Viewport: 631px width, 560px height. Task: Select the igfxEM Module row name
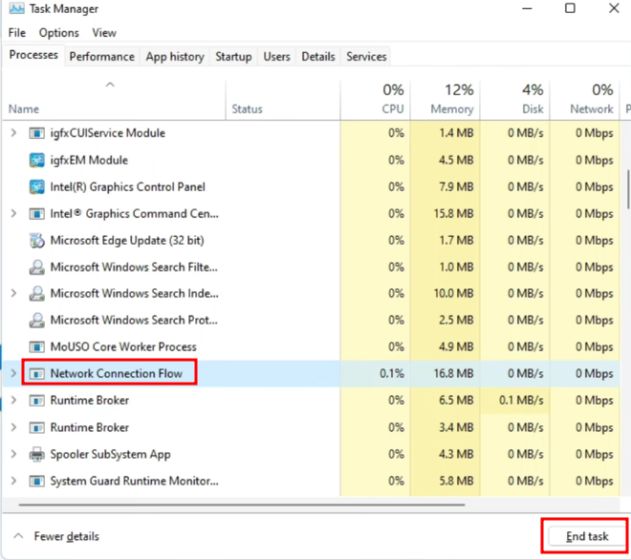pos(89,160)
